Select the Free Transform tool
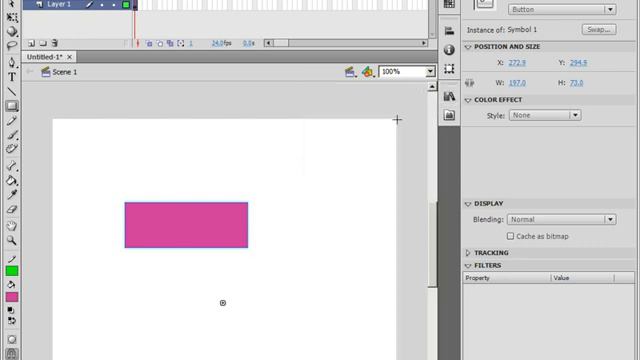This screenshot has height=360, width=640. click(12, 17)
